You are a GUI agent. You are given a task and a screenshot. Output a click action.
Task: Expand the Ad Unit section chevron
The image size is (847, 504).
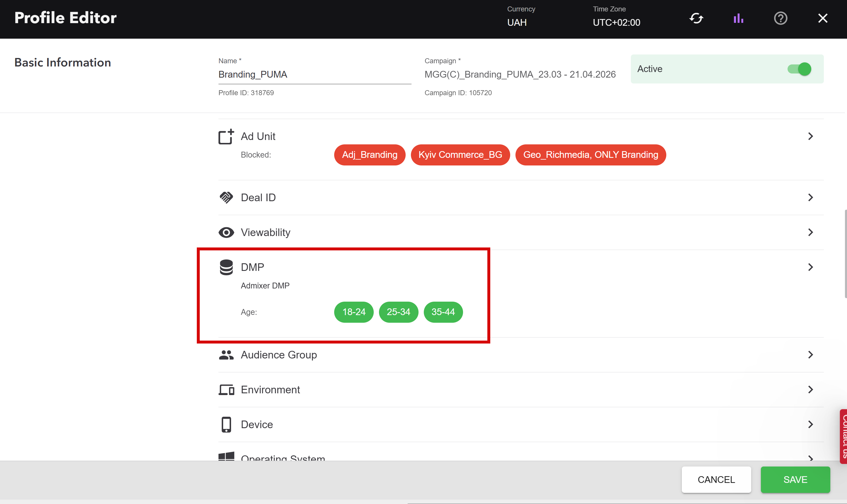click(810, 136)
